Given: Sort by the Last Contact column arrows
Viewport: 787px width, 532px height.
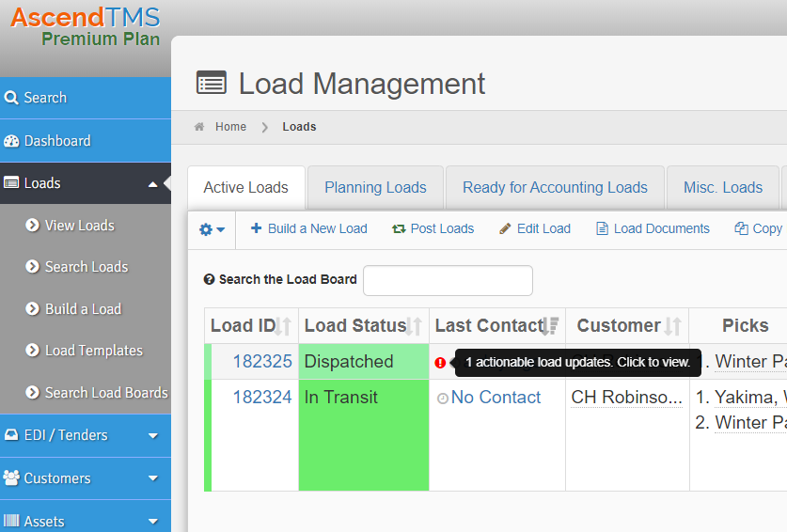Looking at the screenshot, I should click(551, 326).
